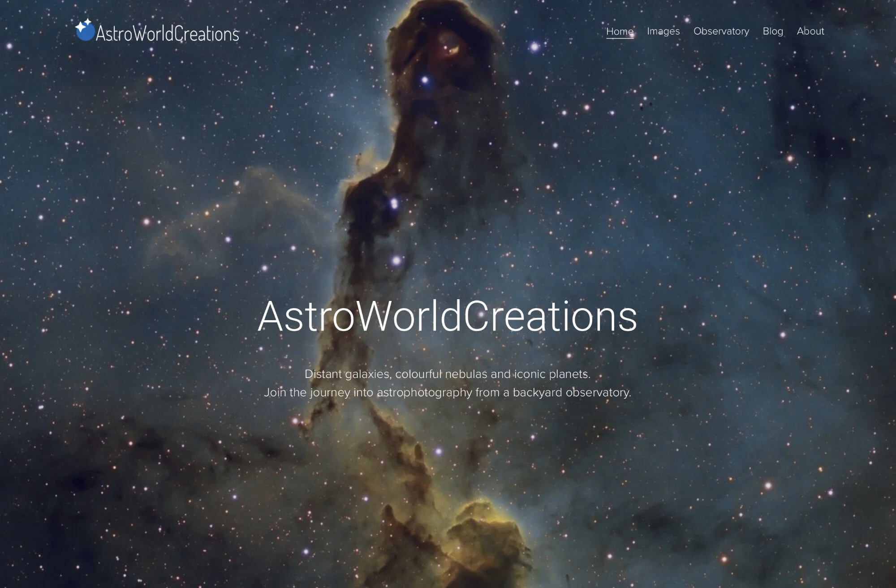Viewport: 896px width, 588px height.
Task: Open the Images navigation link
Action: 663,31
